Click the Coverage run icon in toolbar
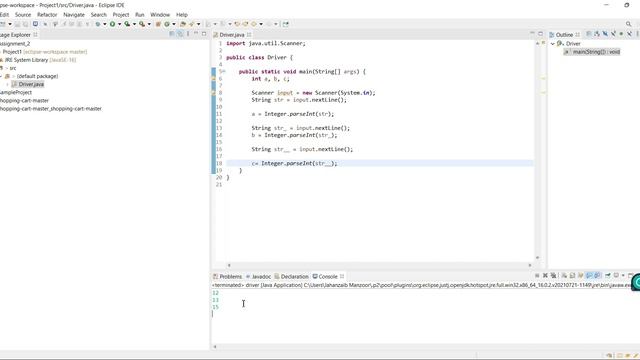The width and height of the screenshot is (640, 360). pyautogui.click(x=127, y=24)
